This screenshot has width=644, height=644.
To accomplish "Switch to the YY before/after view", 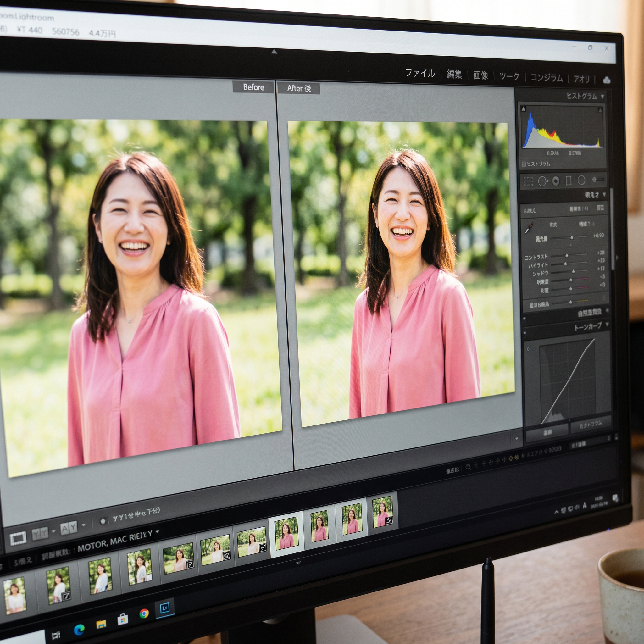I will (40, 534).
